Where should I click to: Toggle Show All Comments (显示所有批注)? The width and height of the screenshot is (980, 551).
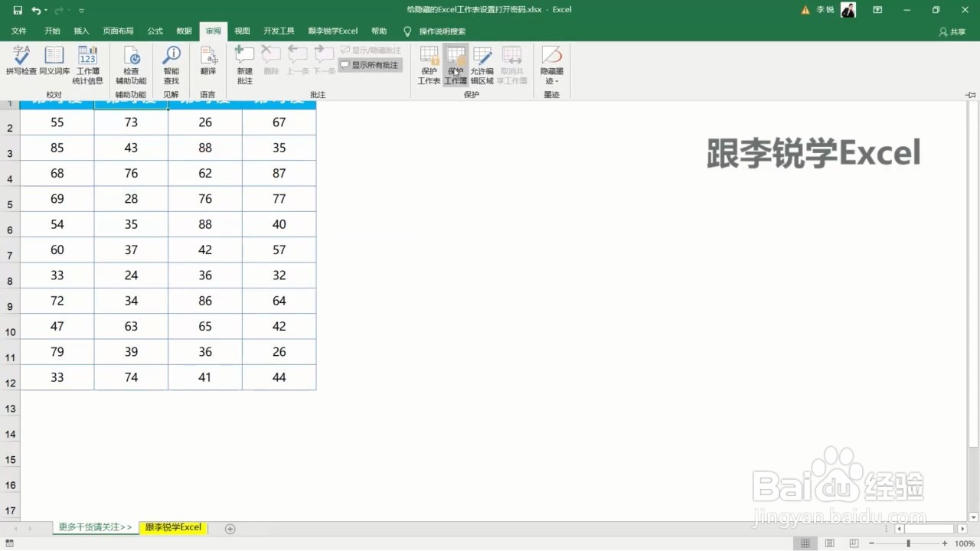pos(370,65)
